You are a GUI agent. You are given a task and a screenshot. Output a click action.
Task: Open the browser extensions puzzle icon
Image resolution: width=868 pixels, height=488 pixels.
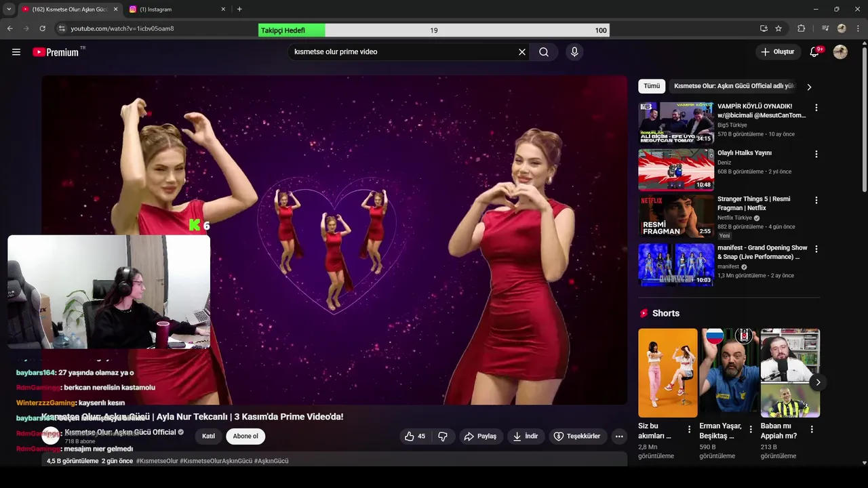coord(801,28)
